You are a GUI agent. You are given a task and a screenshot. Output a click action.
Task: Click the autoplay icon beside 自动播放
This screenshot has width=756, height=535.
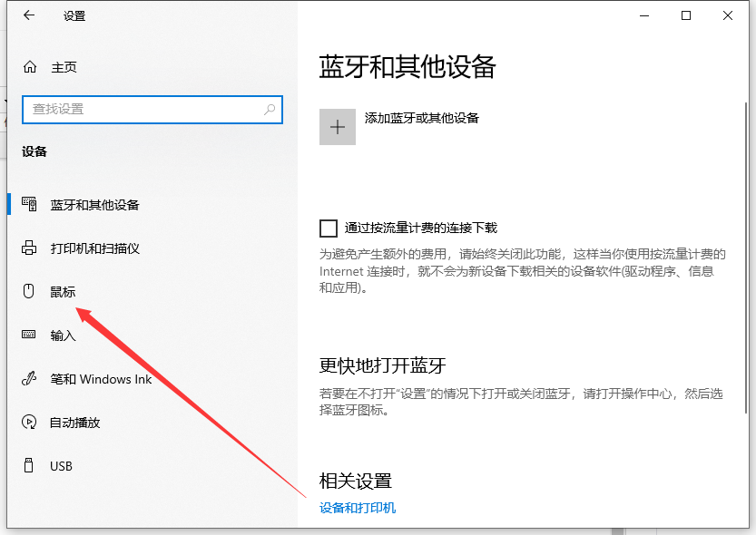(30, 423)
